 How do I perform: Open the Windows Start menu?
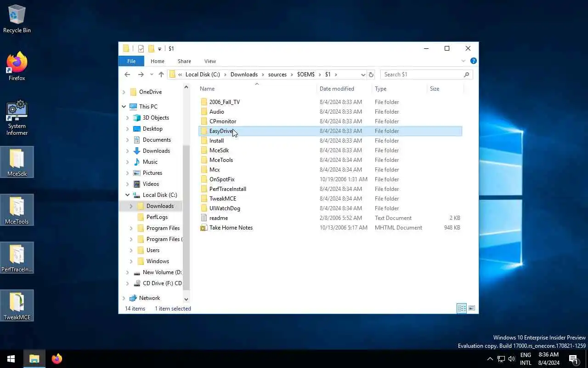pos(11,359)
